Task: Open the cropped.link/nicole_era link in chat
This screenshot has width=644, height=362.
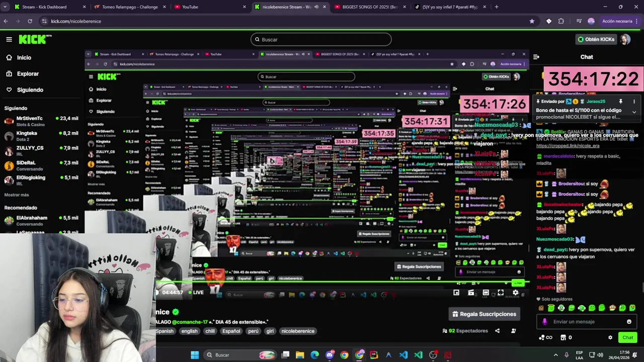Action: 568,146
